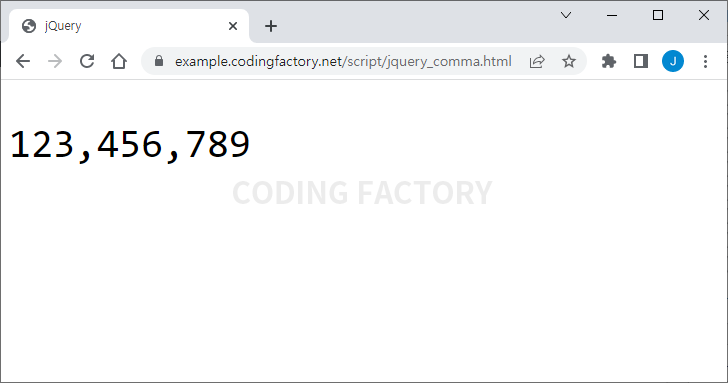728x383 pixels.
Task: Click the address bar URL
Action: pos(343,61)
